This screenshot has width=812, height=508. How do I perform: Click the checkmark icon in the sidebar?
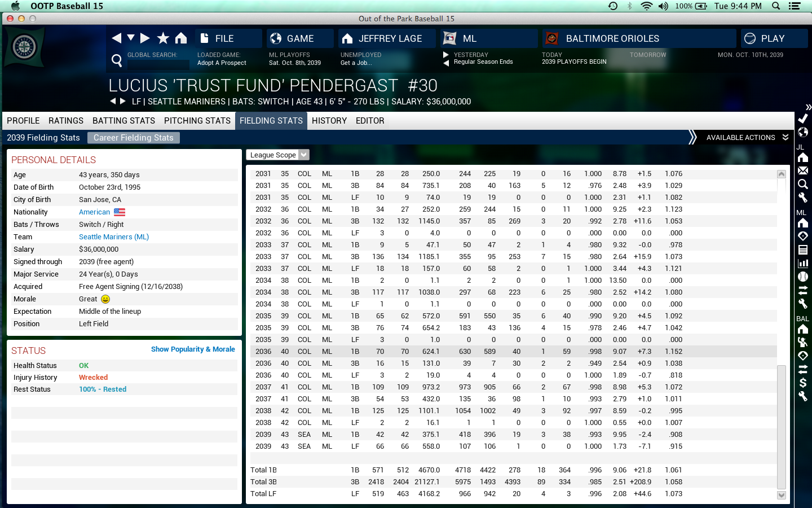tap(802, 119)
